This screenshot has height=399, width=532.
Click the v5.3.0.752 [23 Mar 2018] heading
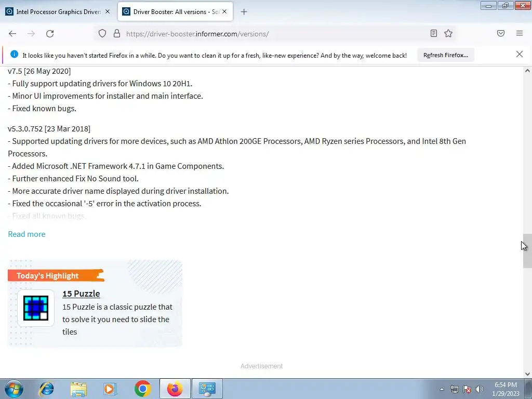click(49, 129)
